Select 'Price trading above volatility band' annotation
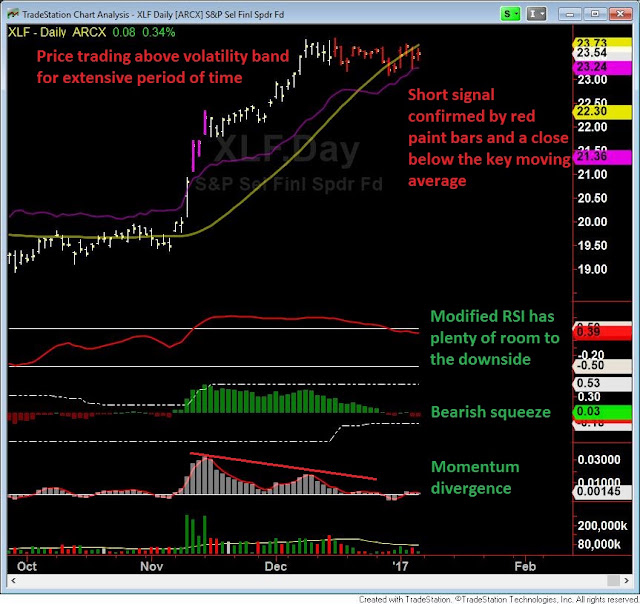This screenshot has height=604, width=640. tap(163, 67)
